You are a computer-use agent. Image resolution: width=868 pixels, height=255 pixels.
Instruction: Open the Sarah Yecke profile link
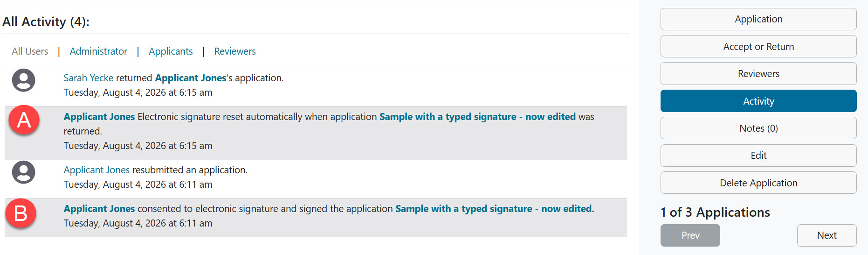(89, 78)
